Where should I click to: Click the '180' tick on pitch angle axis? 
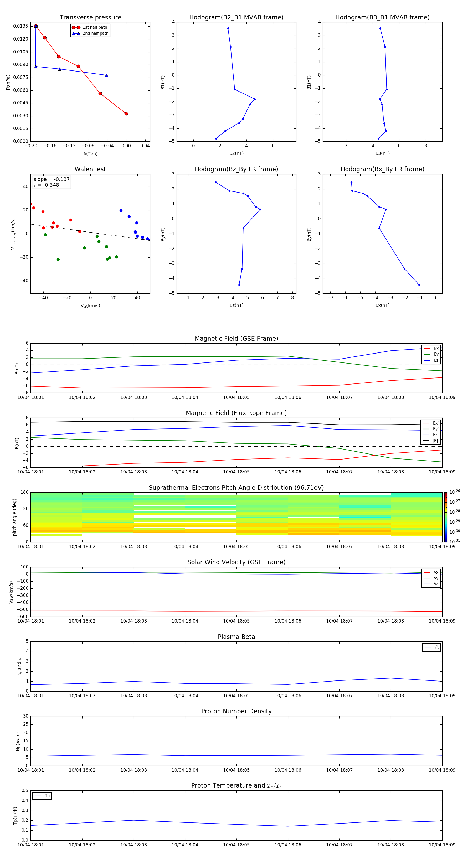tap(25, 492)
